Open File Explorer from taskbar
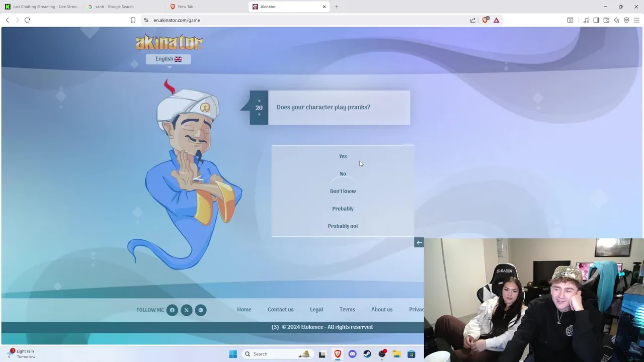Screen dimensions: 644x362 (x=396, y=354)
